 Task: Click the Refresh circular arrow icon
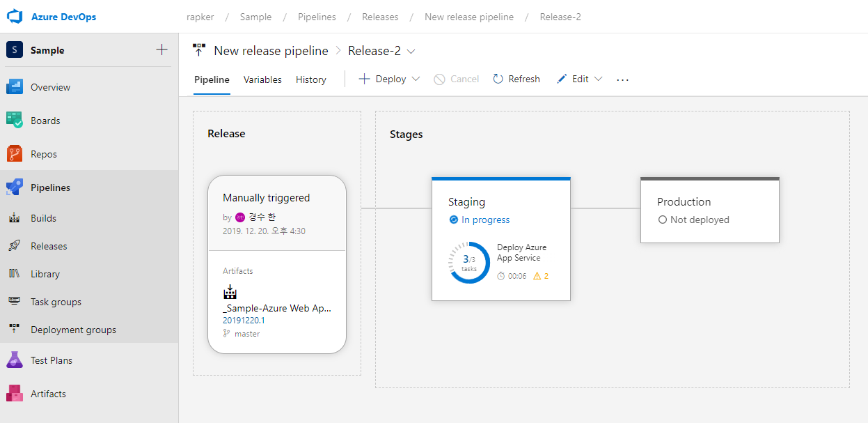tap(498, 79)
